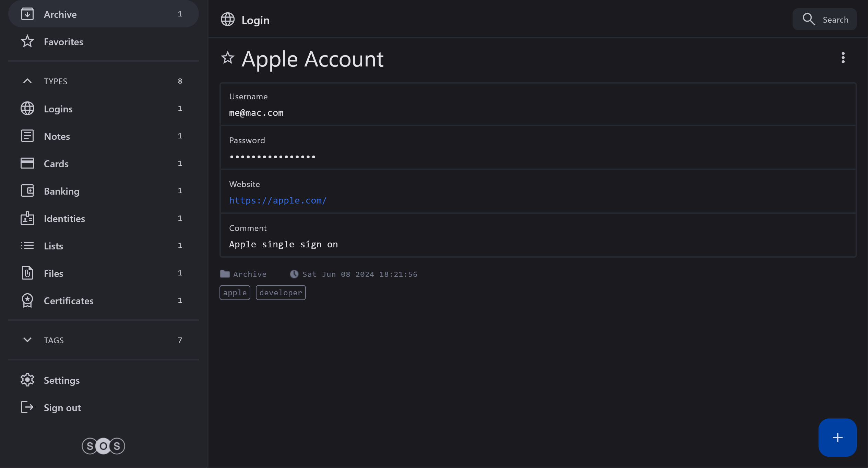Open the Cards credit card icon
The width and height of the screenshot is (868, 468).
[x=27, y=163]
